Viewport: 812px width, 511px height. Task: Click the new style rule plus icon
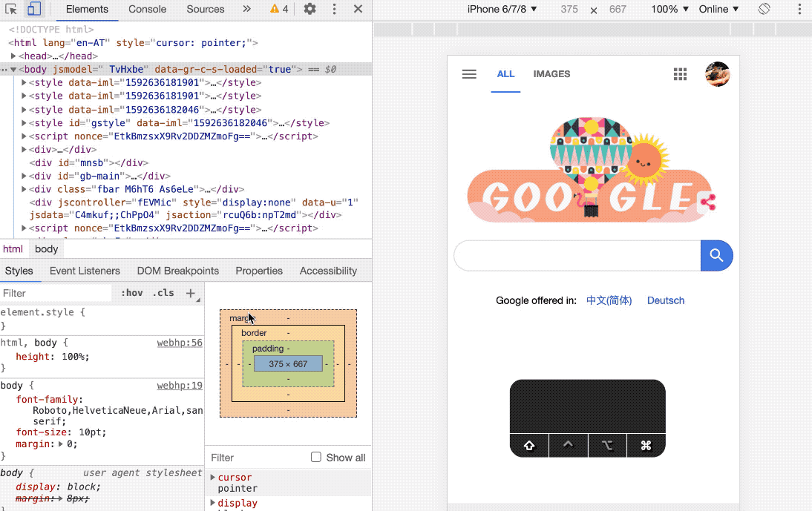pos(191,293)
